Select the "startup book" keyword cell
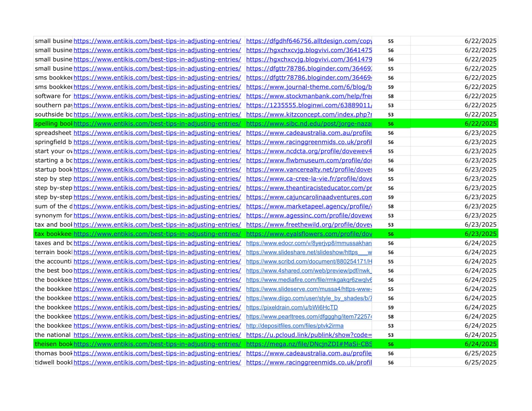Screen dimensions: 532x411 (54, 169)
